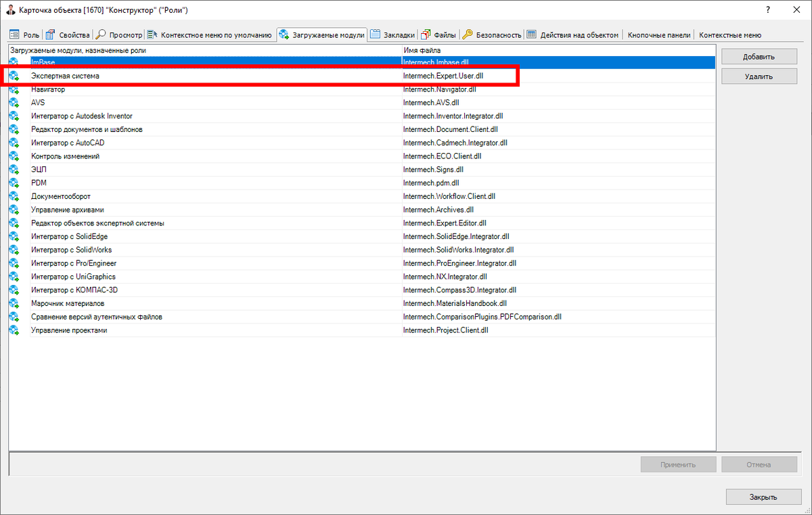Select Управление проектами row text
The image size is (812, 515).
click(69, 330)
